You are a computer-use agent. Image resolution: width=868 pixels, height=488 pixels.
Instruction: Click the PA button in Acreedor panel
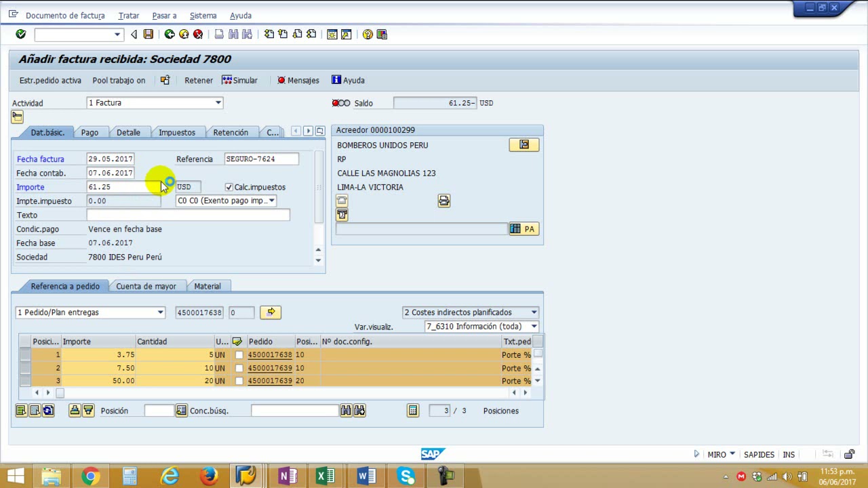[524, 229]
